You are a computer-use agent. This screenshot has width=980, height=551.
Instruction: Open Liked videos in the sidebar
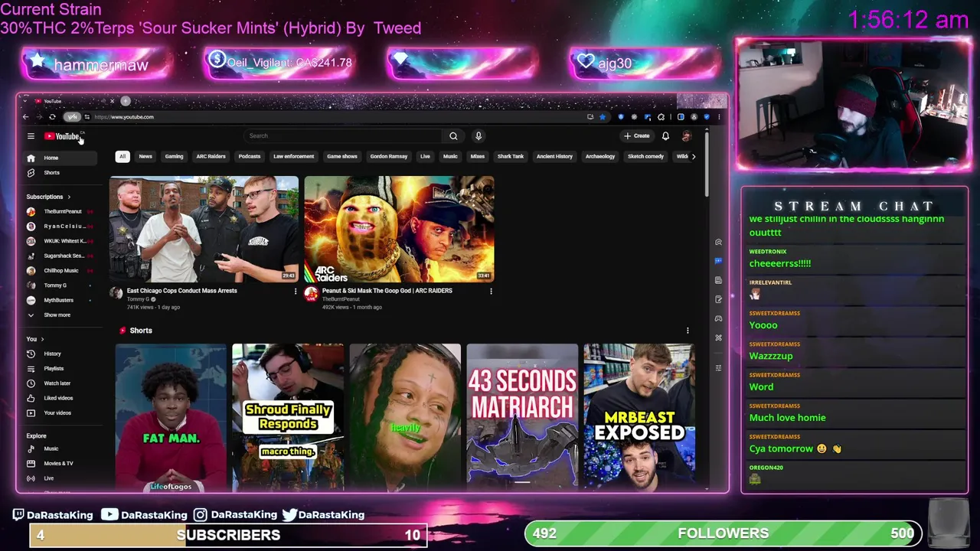(x=58, y=398)
